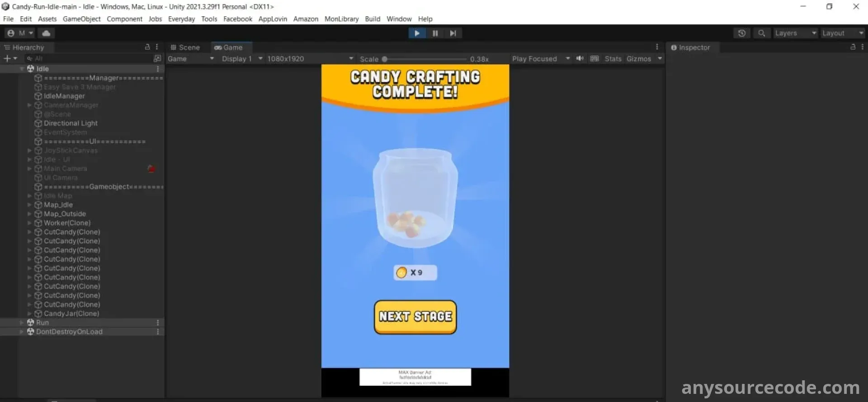868x402 pixels.
Task: Open the undo history icon
Action: [741, 33]
